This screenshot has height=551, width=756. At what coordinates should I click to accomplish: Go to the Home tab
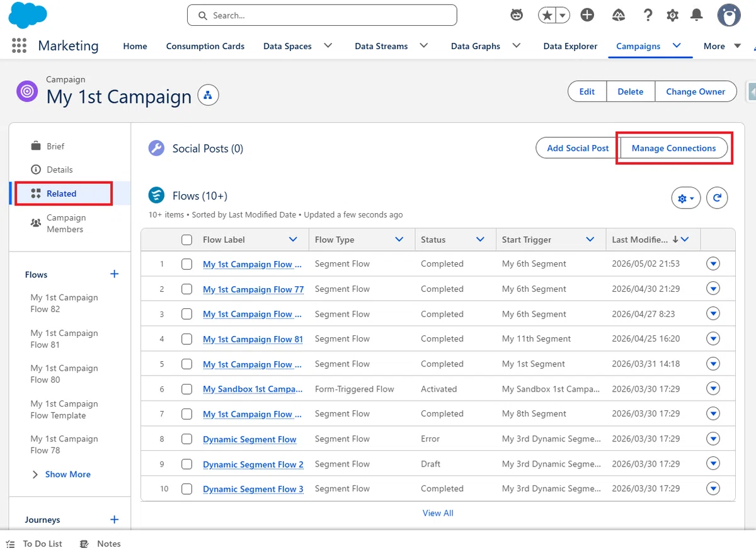tap(135, 46)
